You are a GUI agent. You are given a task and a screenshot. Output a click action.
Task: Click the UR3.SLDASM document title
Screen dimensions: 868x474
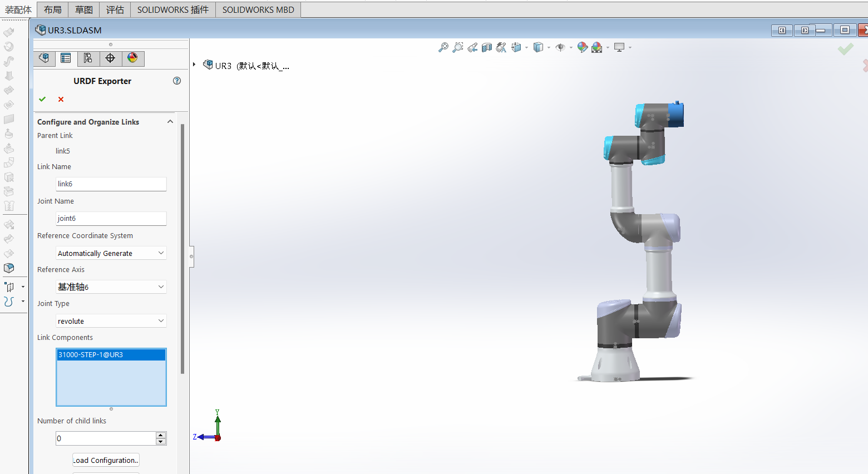tap(75, 30)
